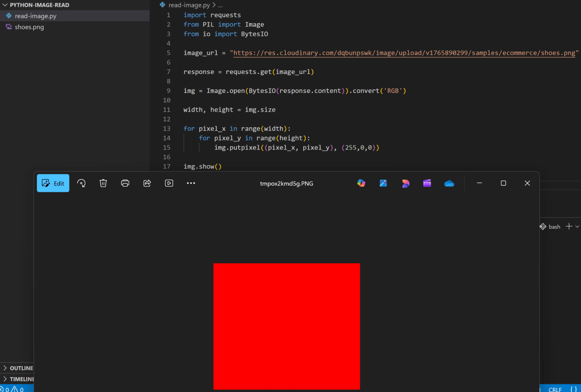The image size is (581, 392).
Task: Click the red image in viewer
Action: (287, 326)
